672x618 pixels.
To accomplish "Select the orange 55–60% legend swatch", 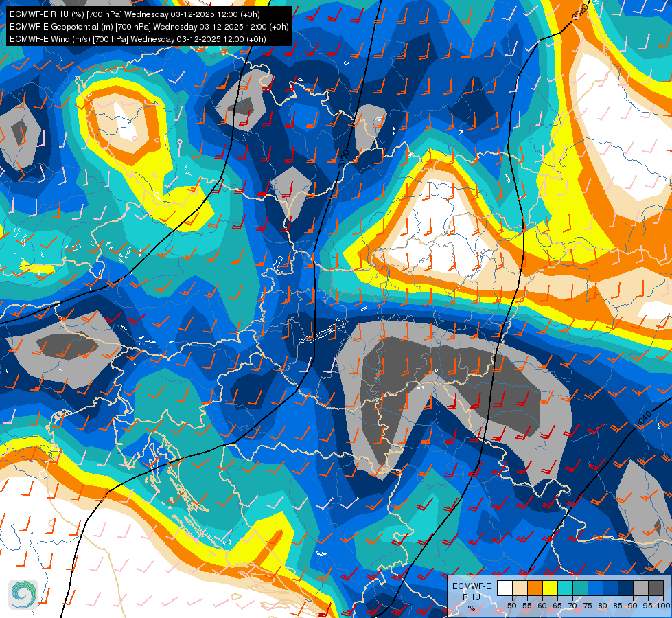I will [535, 588].
